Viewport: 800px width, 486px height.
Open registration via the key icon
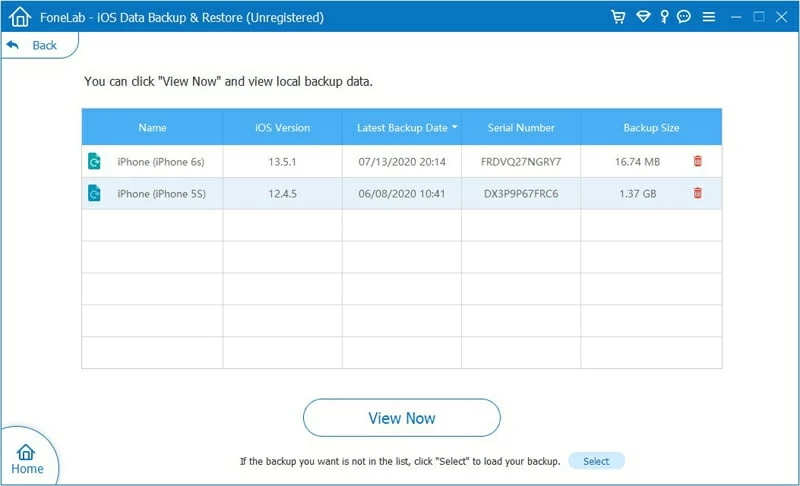coord(662,17)
